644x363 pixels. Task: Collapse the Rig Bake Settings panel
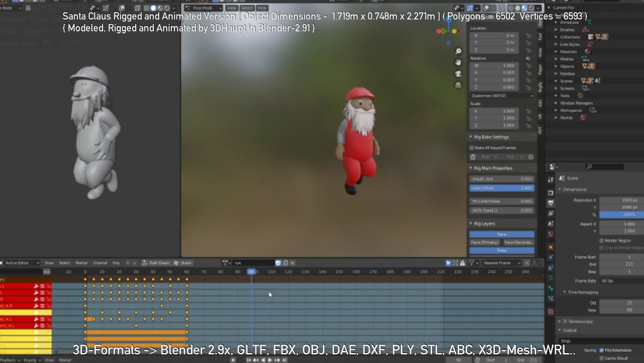click(471, 137)
